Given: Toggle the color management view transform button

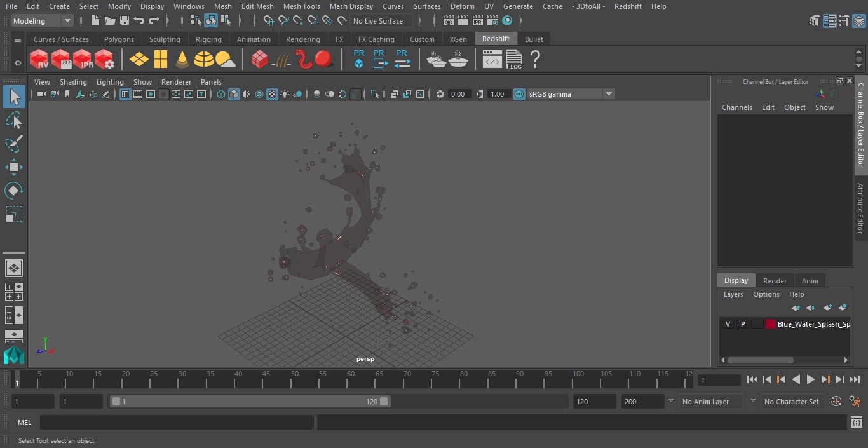Looking at the screenshot, I should click(519, 94).
